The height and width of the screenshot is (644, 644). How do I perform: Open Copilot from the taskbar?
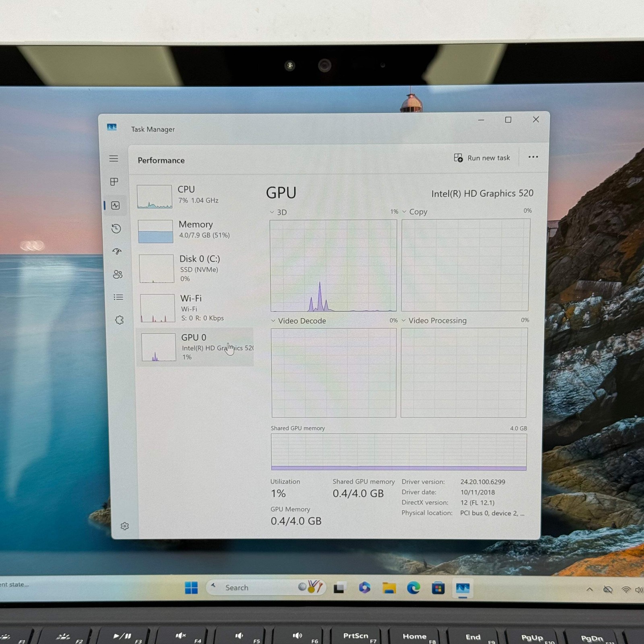pos(364,588)
